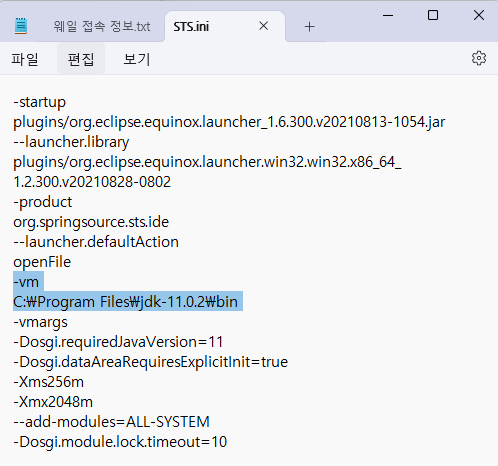Click the -product line
This screenshot has height=466, width=498.
[x=43, y=202]
